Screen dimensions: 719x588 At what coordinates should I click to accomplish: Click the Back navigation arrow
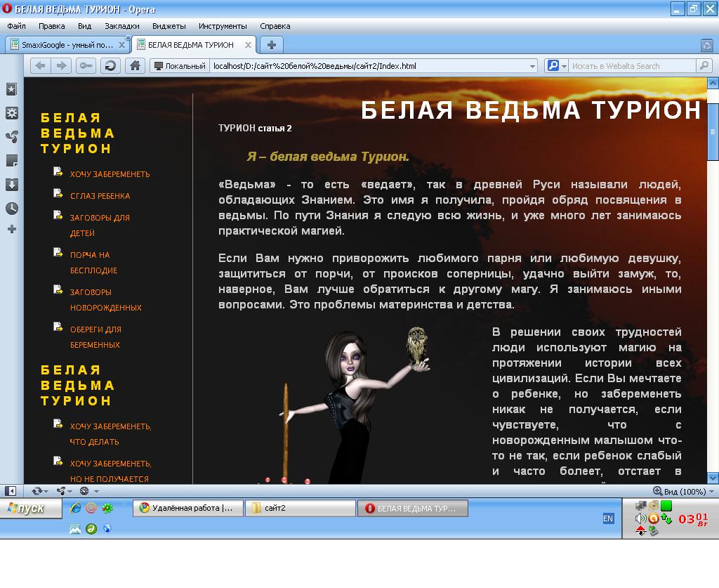40,65
